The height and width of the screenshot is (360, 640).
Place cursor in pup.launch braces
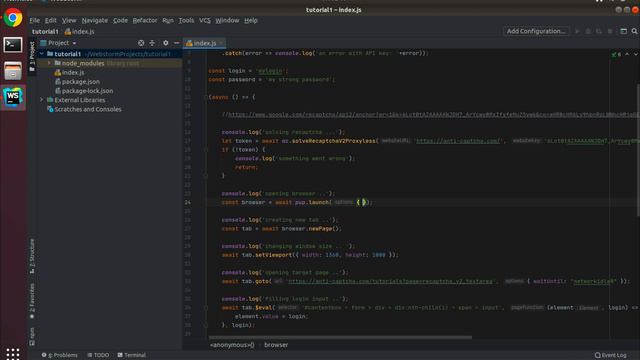361,202
